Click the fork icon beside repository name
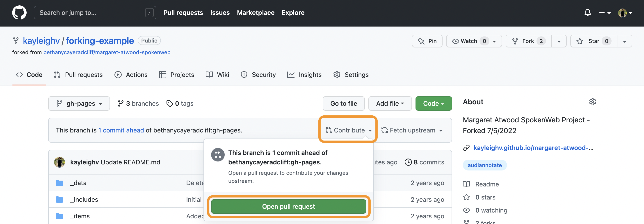Screen dimensions: 644x224 [x=16, y=40]
